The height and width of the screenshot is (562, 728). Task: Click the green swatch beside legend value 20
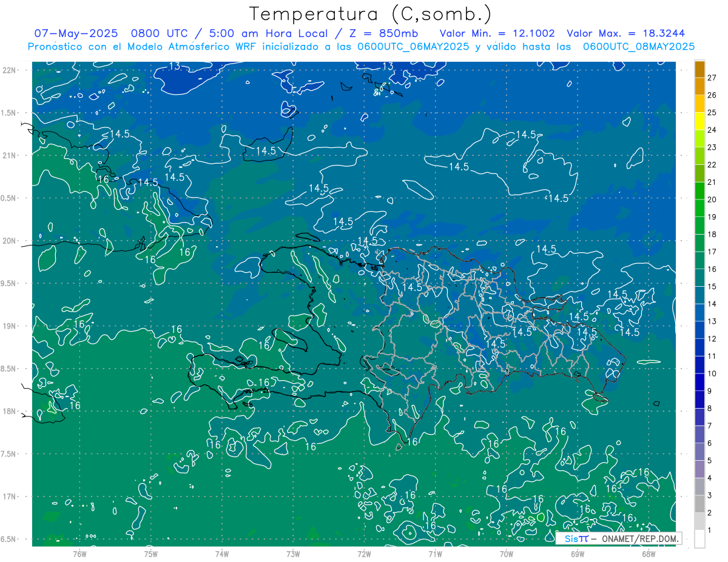(x=699, y=191)
